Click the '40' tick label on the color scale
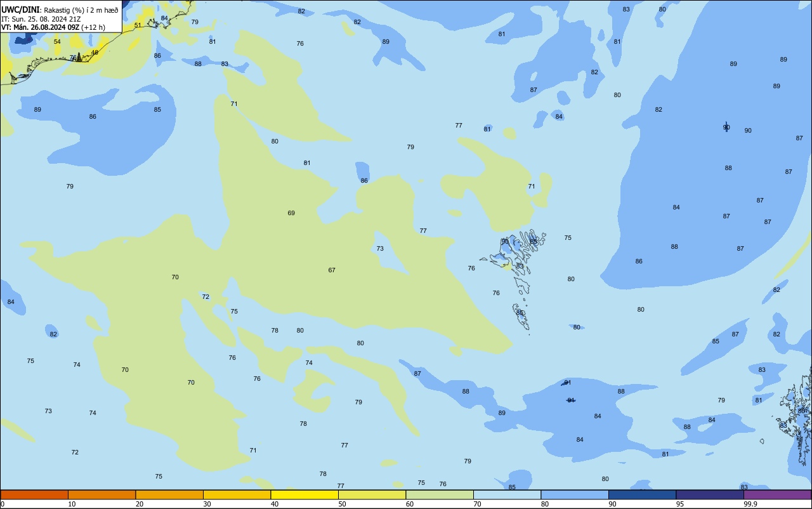The image size is (812, 509). [x=275, y=504]
